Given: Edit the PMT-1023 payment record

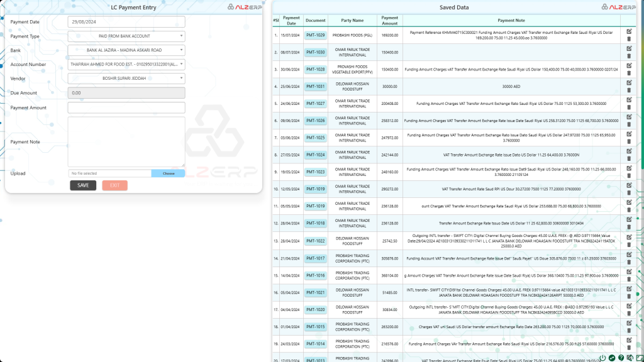Looking at the screenshot, I should coord(629,168).
